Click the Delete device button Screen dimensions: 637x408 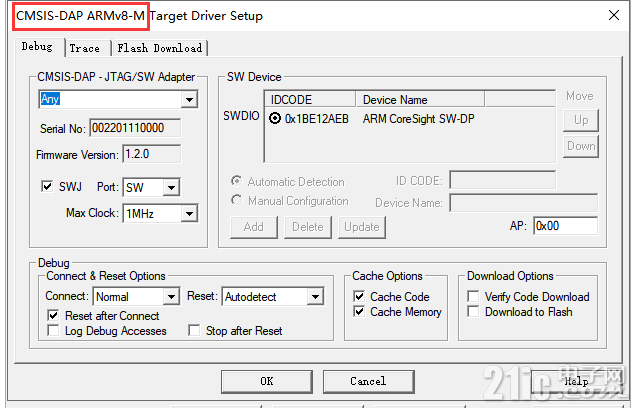[x=308, y=227]
